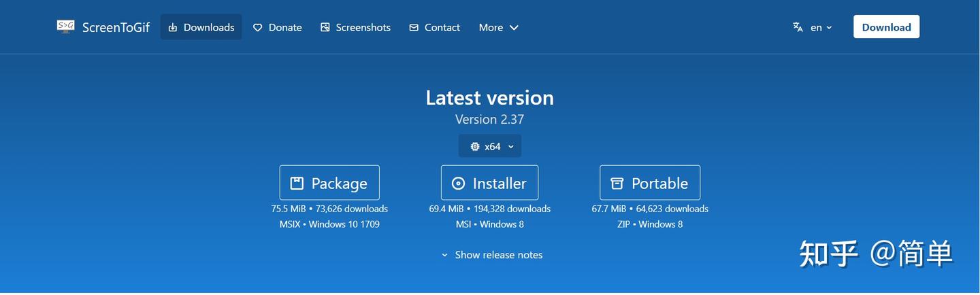Image resolution: width=980 pixels, height=295 pixels.
Task: Click the disc icon on Installer button
Action: pos(458,183)
